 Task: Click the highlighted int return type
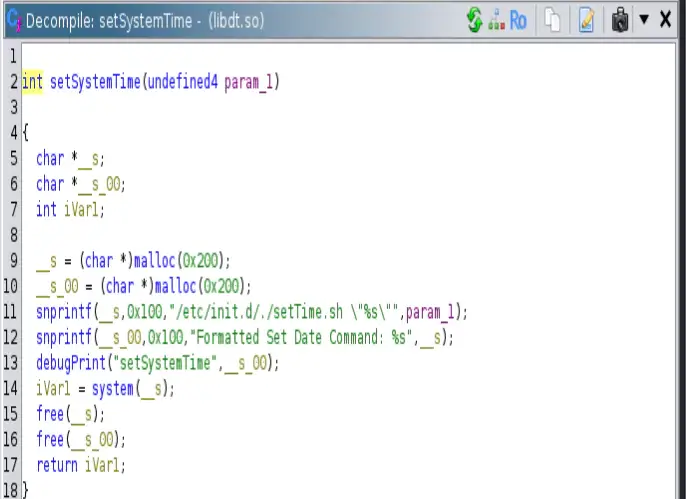[x=32, y=82]
